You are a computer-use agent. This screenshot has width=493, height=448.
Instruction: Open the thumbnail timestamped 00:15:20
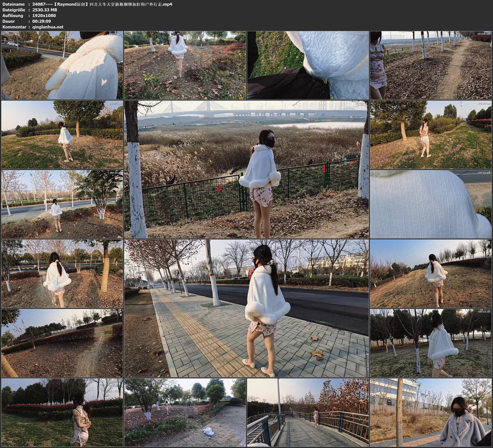tap(62, 274)
